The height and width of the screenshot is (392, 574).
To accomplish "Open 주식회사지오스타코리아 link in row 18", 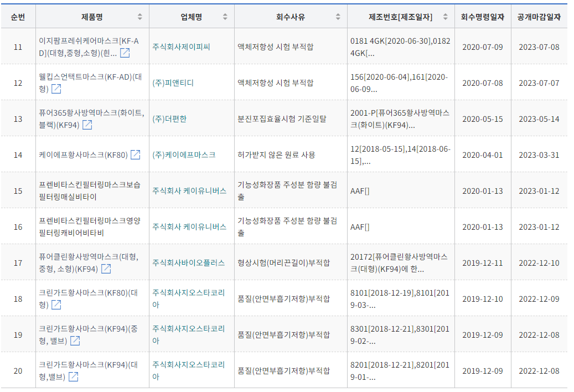I will (189, 298).
